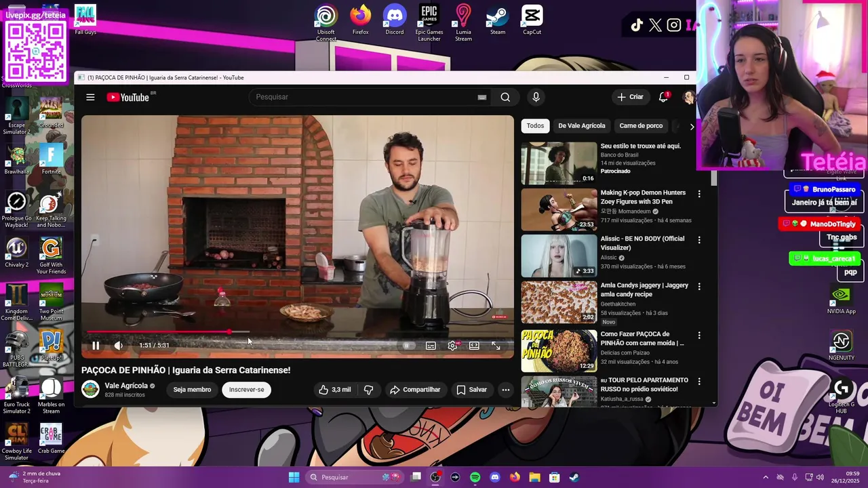Open options for Making K-pop Demon Hunters video
This screenshot has height=488, width=868.
(699, 194)
